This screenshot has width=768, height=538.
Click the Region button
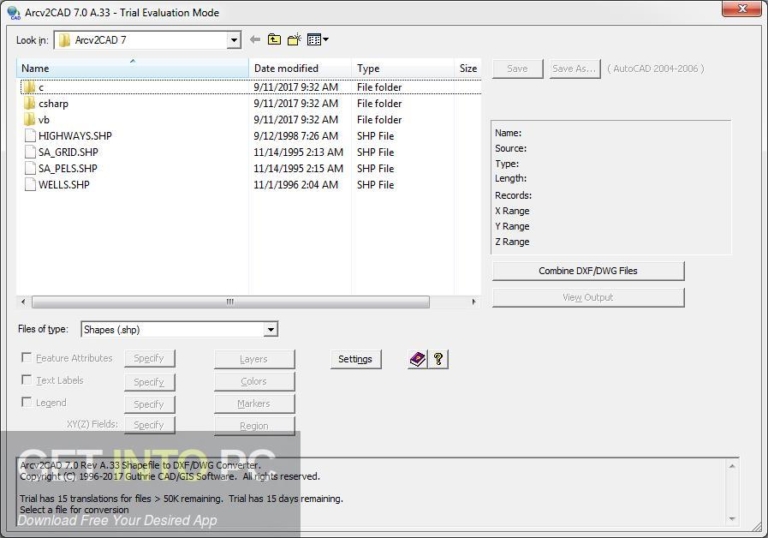tap(254, 426)
